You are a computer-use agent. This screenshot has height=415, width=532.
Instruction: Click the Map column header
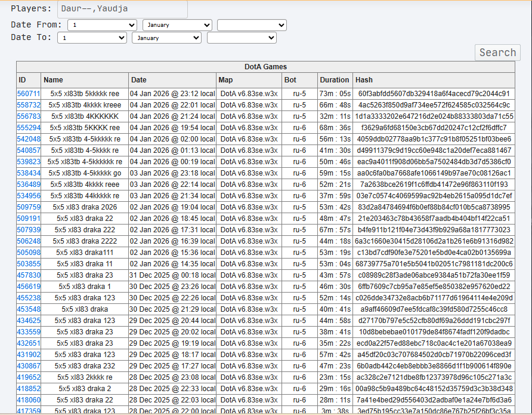(249, 80)
